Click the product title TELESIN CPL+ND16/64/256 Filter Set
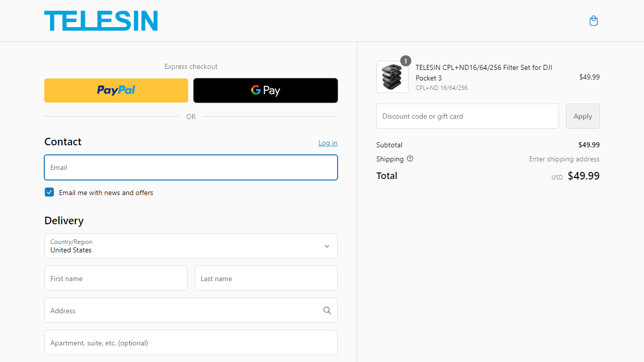Image resolution: width=644 pixels, height=362 pixels. coord(484,72)
